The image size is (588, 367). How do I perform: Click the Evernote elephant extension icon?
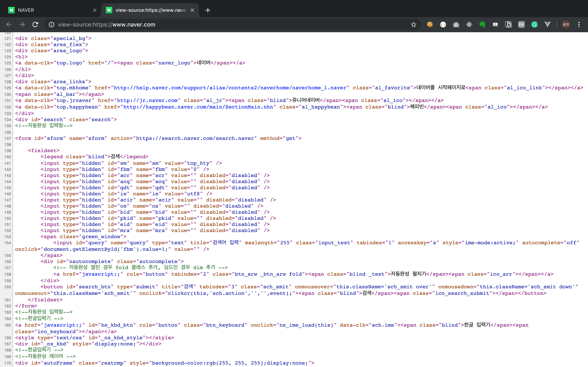point(482,24)
